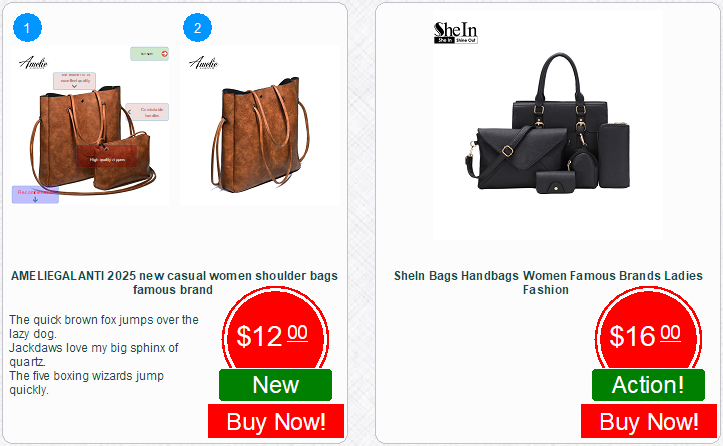Click the blue number 2 badge
Viewport: 723px width, 446px height.
197,28
